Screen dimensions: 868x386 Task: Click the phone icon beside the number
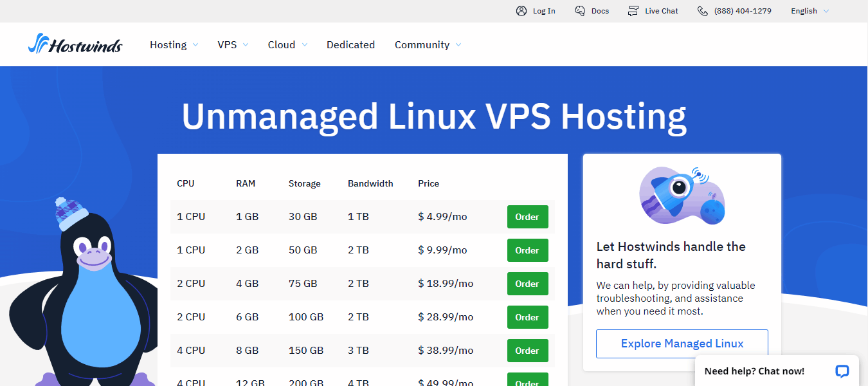(702, 11)
